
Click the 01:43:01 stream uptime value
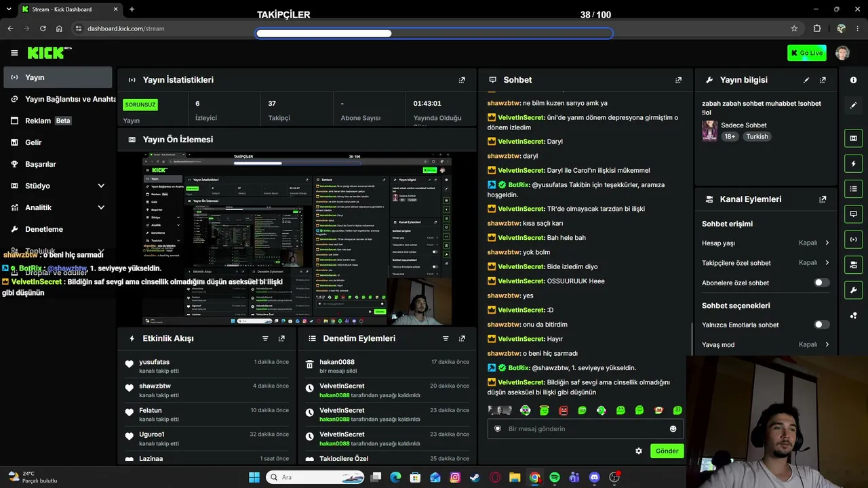[x=427, y=104]
